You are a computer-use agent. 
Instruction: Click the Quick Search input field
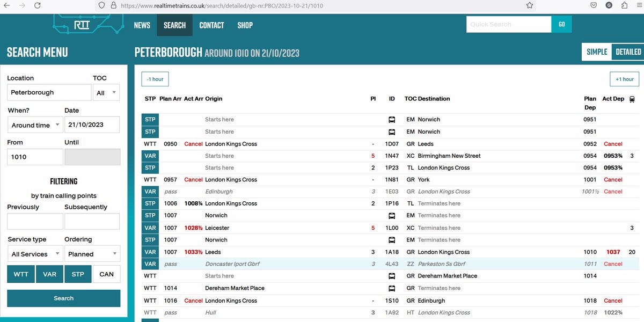(x=509, y=24)
